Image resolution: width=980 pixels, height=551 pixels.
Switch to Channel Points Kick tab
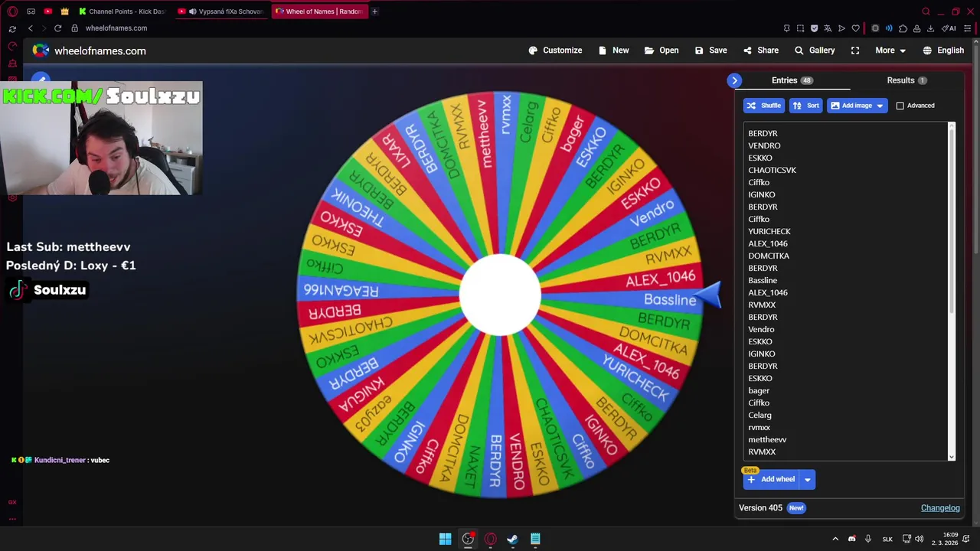pyautogui.click(x=122, y=11)
